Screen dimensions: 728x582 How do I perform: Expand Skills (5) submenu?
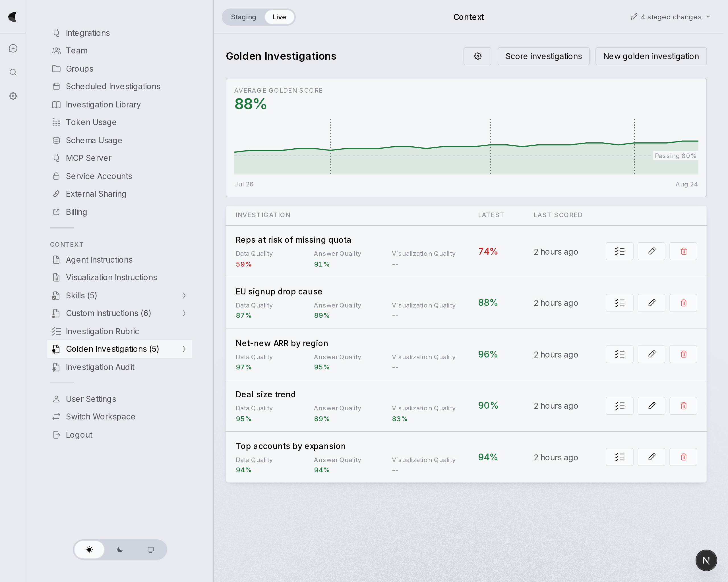click(x=184, y=296)
